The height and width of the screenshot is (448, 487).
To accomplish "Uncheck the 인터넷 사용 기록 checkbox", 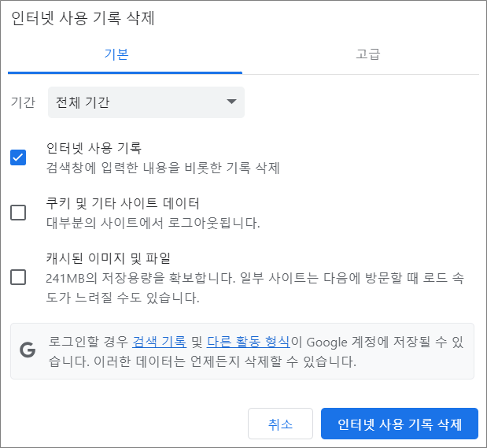I will [x=18, y=157].
